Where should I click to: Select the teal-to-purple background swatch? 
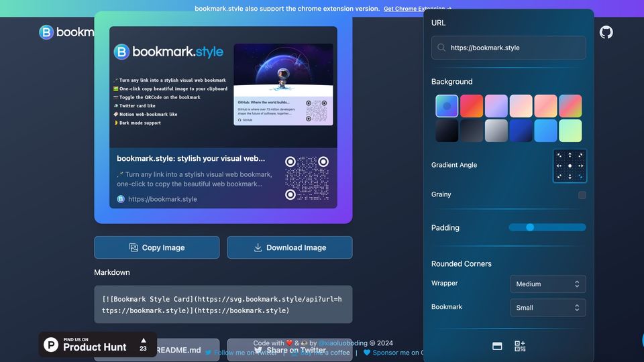click(447, 106)
